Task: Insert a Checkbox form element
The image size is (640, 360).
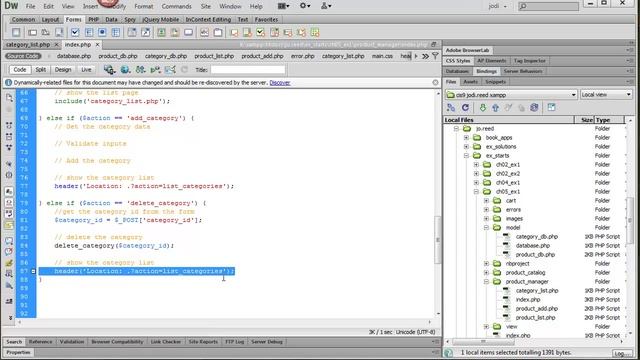Action: [75, 32]
